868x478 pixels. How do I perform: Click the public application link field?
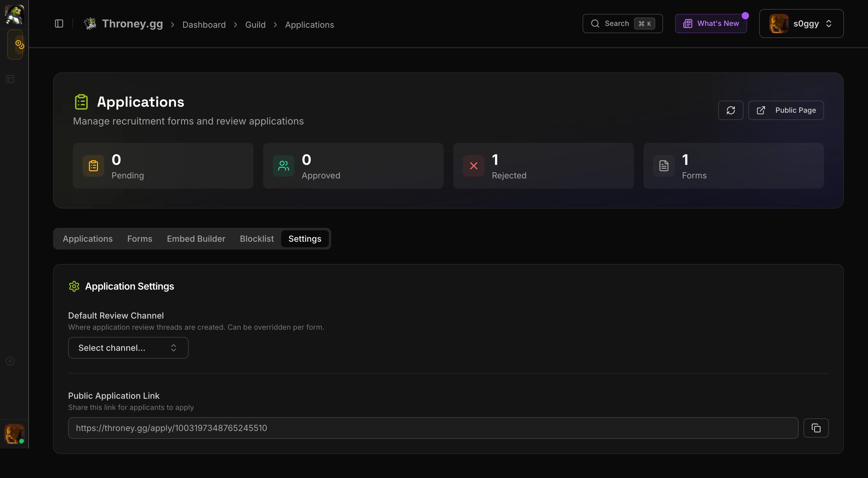(433, 428)
